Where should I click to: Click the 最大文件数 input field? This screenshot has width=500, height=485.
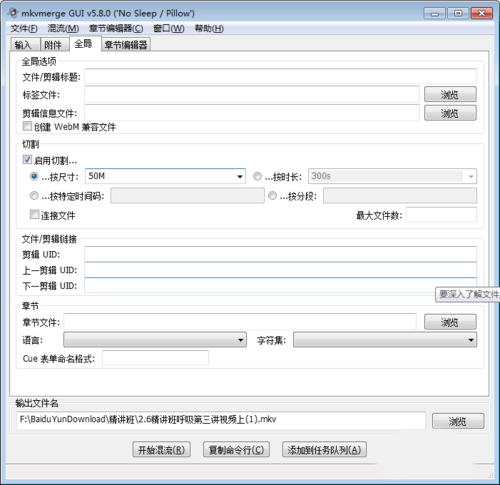441,215
